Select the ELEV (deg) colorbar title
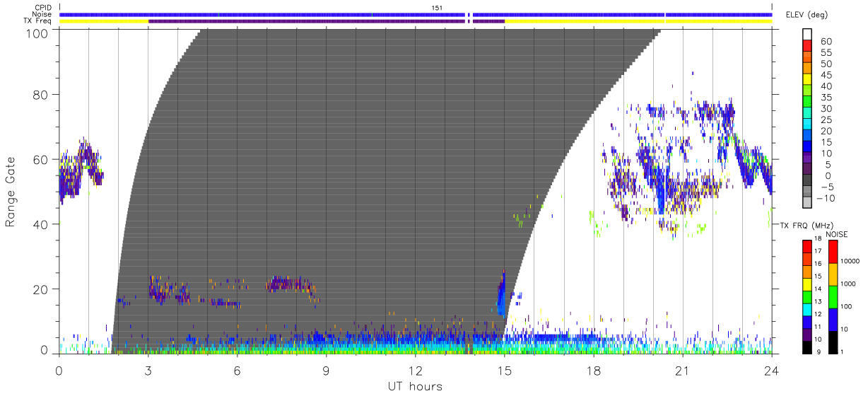The width and height of the screenshot is (868, 401). [807, 15]
